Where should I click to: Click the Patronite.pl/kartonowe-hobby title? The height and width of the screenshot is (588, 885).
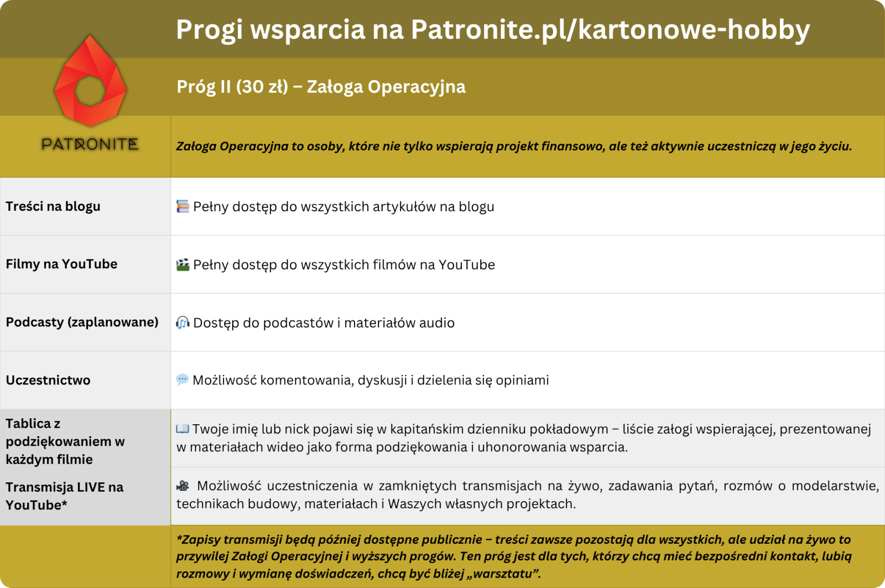tap(492, 29)
